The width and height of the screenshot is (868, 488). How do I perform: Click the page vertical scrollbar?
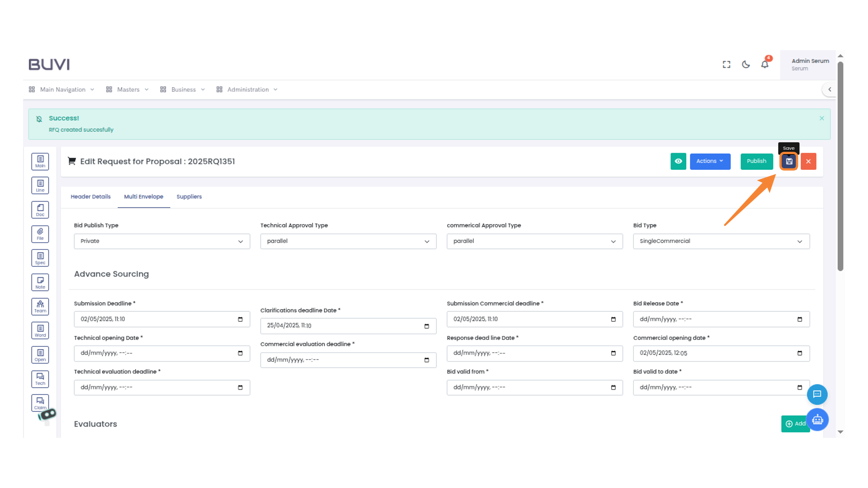[x=840, y=167]
